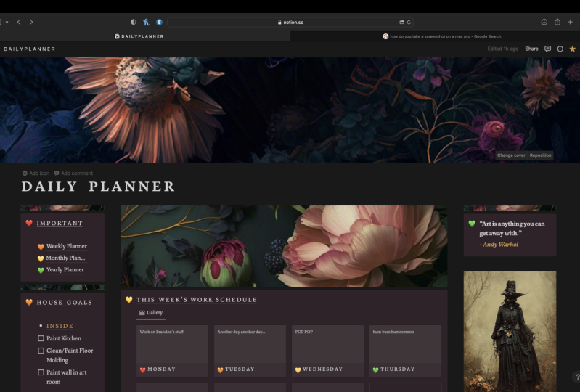Click orange heart icon beside Weekly Planner
The height and width of the screenshot is (392, 580).
click(41, 247)
